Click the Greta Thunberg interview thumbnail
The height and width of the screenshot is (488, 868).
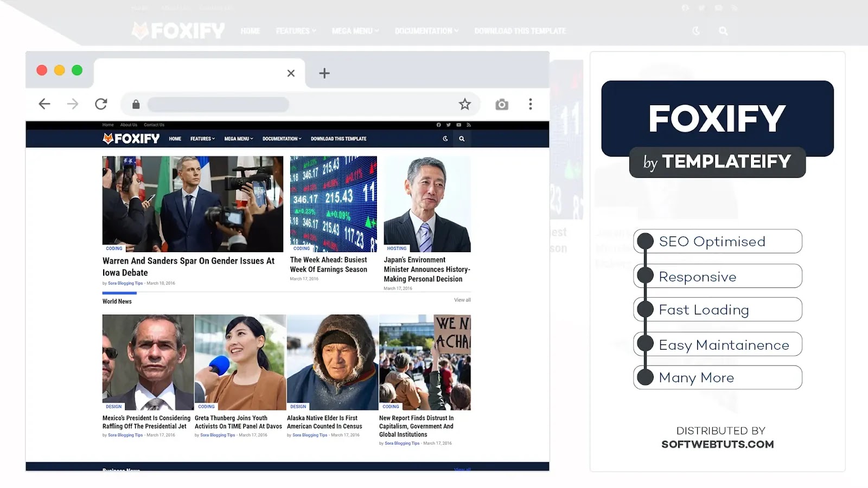click(240, 362)
